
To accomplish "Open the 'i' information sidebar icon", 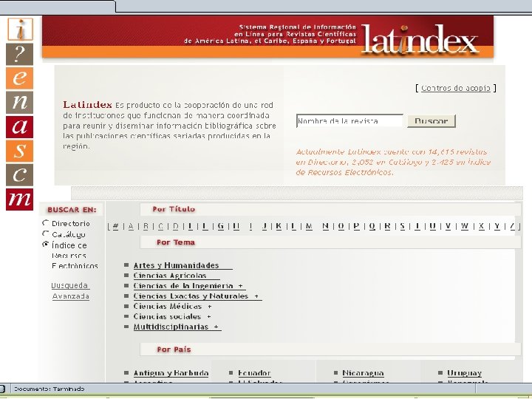I will click(x=20, y=29).
